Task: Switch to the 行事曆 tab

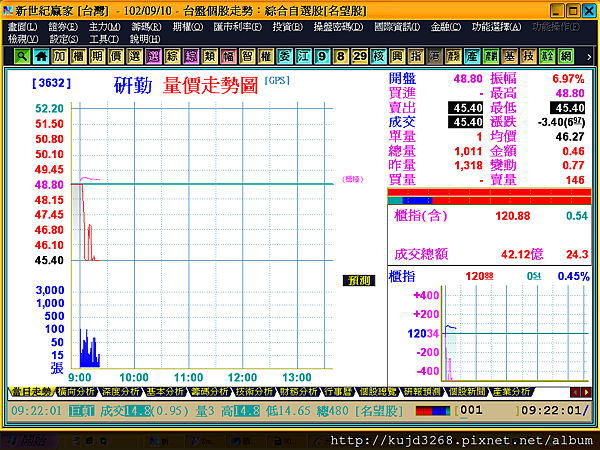Action: pos(338,392)
